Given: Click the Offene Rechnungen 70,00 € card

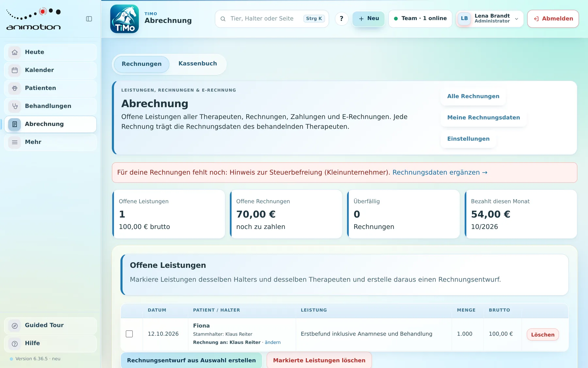Looking at the screenshot, I should click(x=286, y=214).
